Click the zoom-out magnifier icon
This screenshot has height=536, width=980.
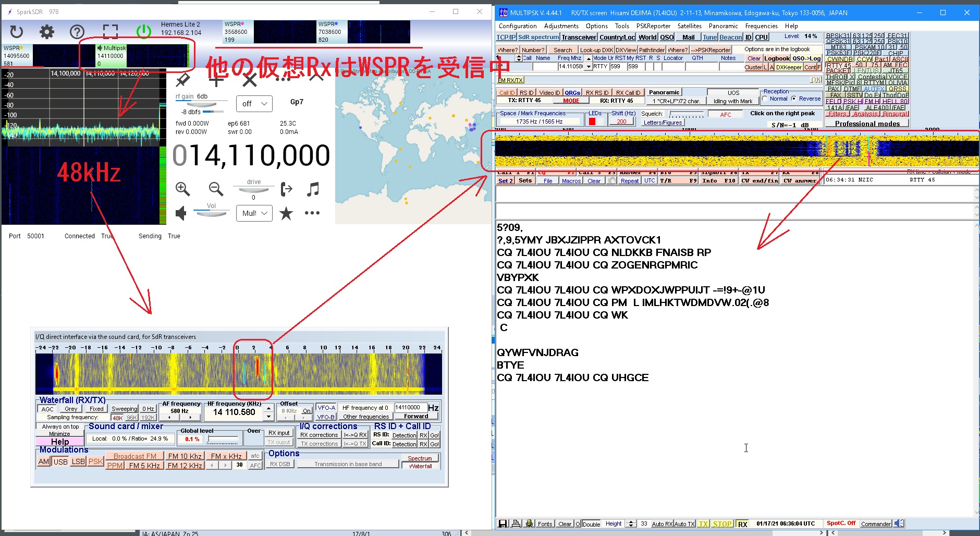(x=215, y=189)
